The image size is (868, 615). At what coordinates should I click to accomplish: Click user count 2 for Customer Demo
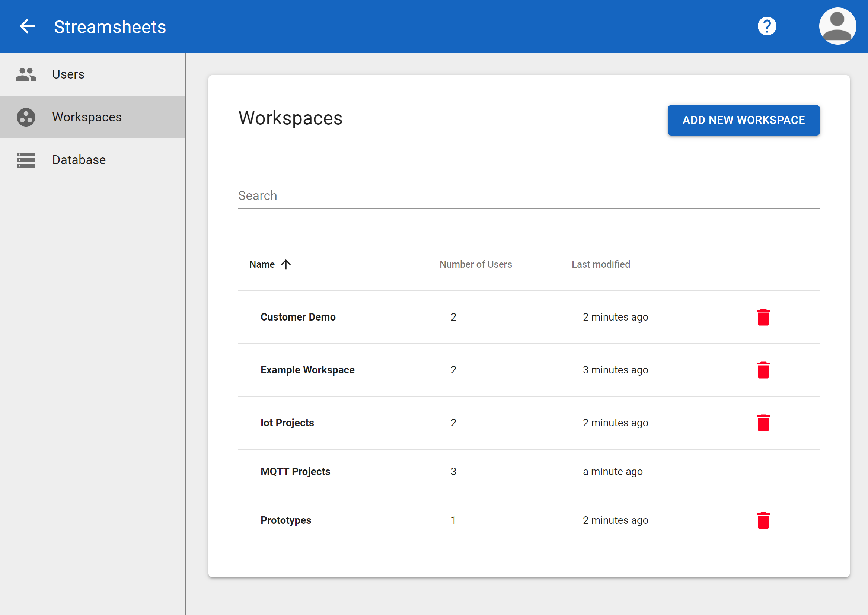click(x=453, y=317)
